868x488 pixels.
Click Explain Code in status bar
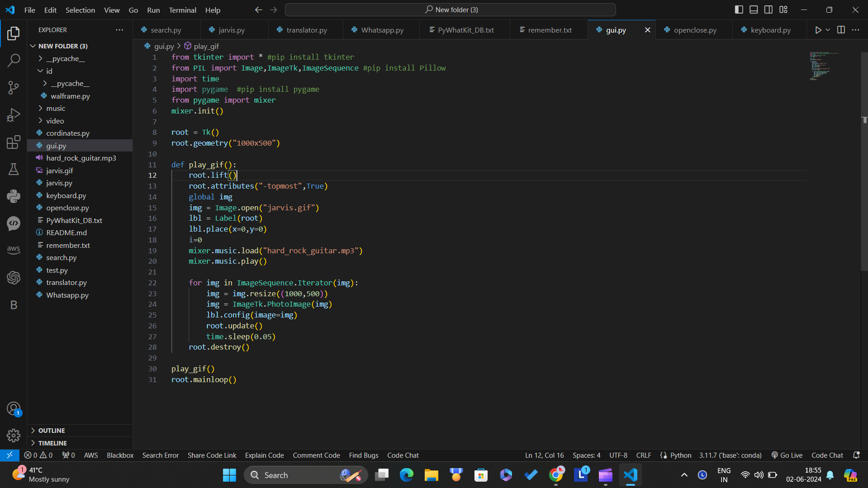coord(264,455)
